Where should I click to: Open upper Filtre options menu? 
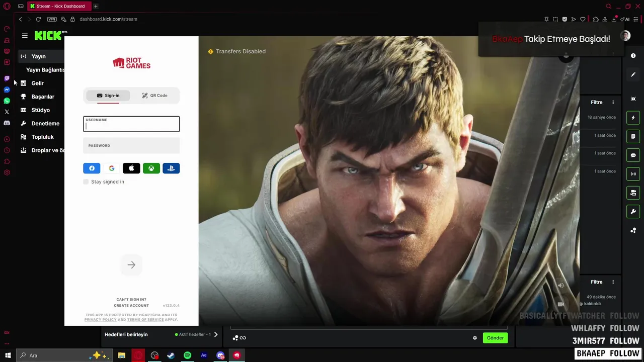613,102
